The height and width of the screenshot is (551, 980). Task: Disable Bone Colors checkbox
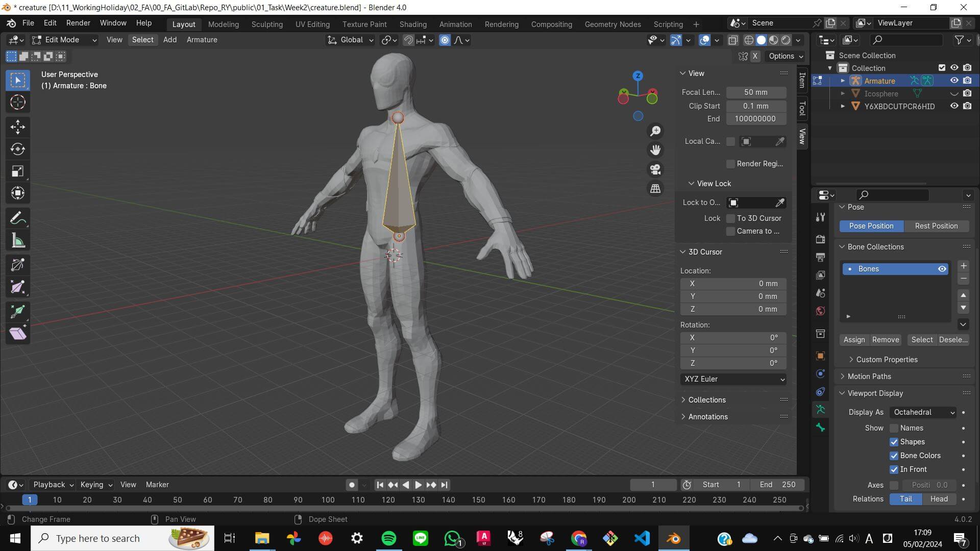click(x=894, y=456)
